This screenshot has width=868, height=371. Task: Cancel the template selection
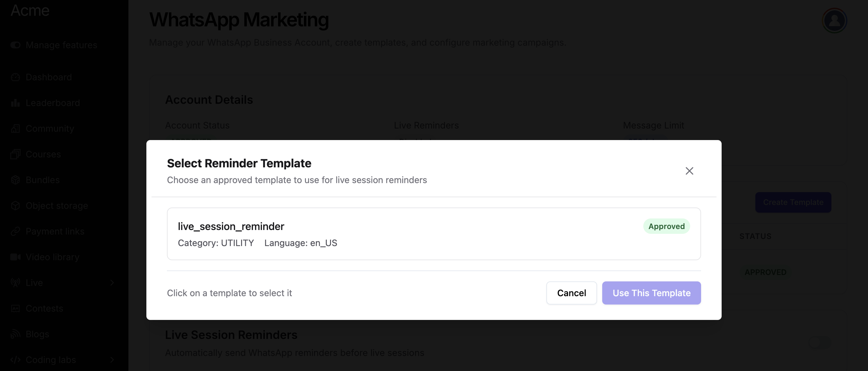click(571, 293)
